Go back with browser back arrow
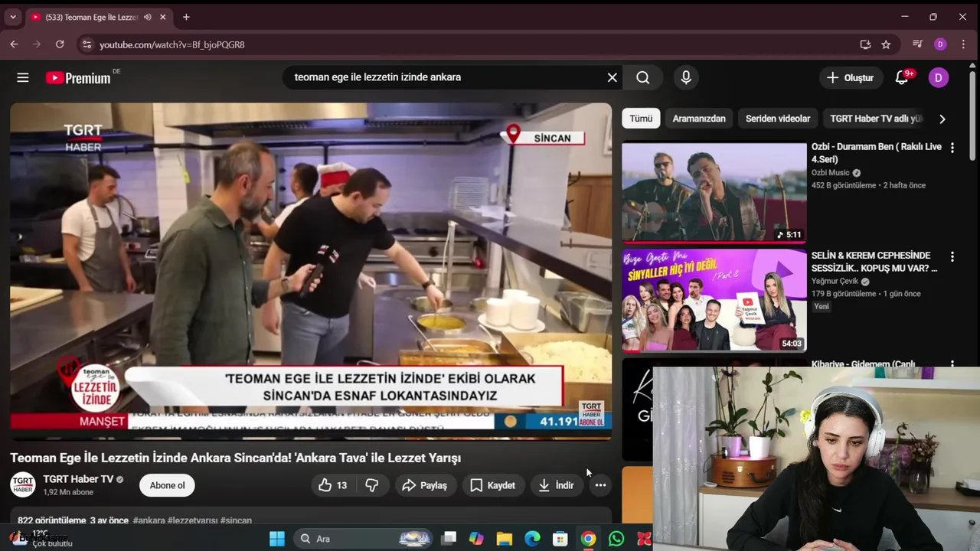The image size is (980, 551). point(14,44)
